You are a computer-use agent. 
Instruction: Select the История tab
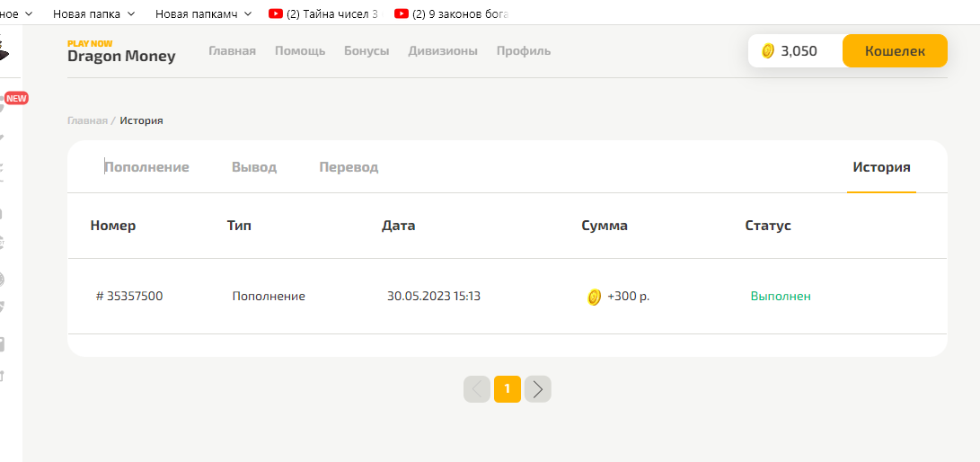click(881, 167)
